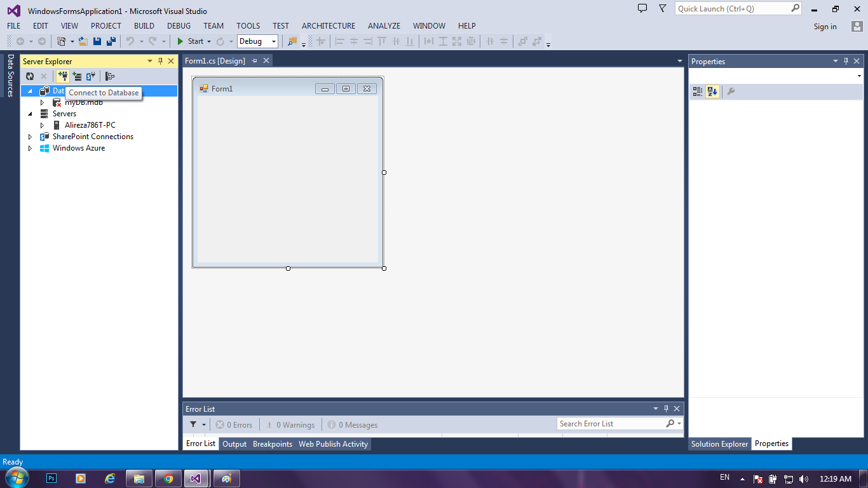
Task: Toggle auto hide pin on Error List
Action: tap(666, 409)
